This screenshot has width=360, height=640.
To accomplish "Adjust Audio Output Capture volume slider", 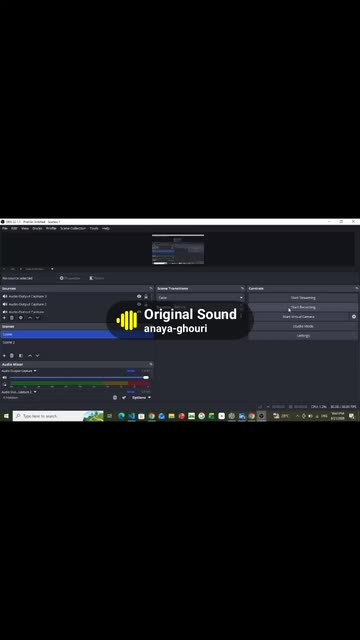I will click(x=79, y=378).
